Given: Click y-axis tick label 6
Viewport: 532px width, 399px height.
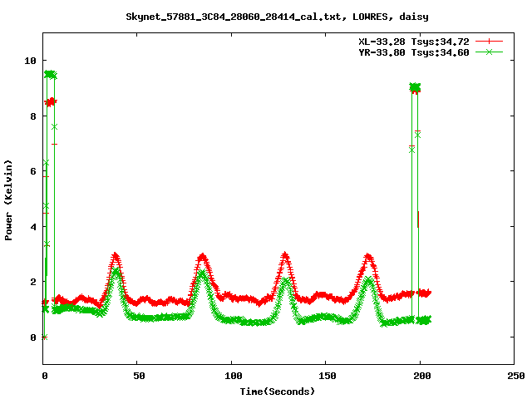Looking at the screenshot, I should point(33,171).
